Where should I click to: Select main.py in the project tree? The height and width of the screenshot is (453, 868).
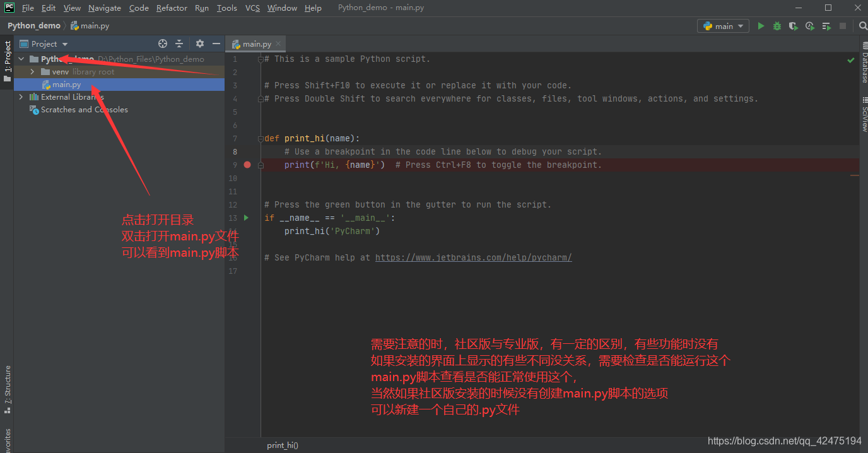coord(119,85)
